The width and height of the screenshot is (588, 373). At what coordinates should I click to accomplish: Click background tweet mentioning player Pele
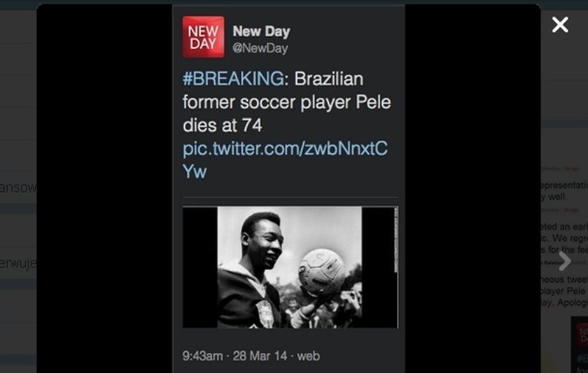564,291
